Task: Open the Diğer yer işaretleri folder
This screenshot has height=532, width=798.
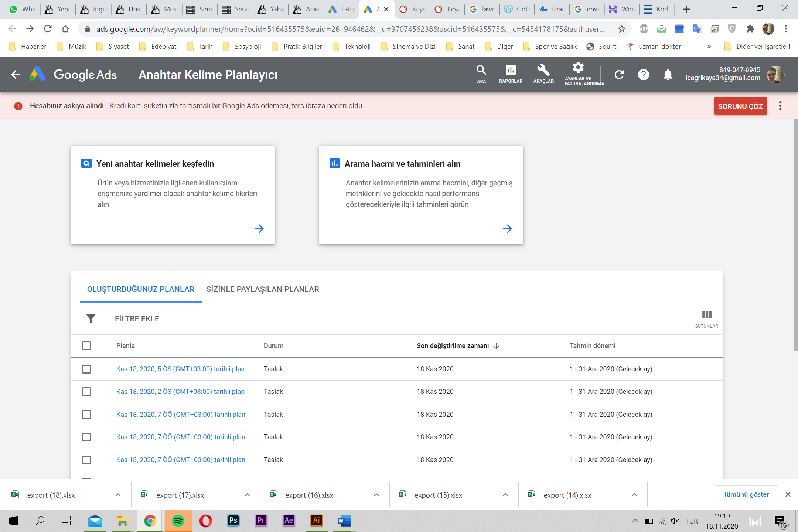Action: coord(757,47)
